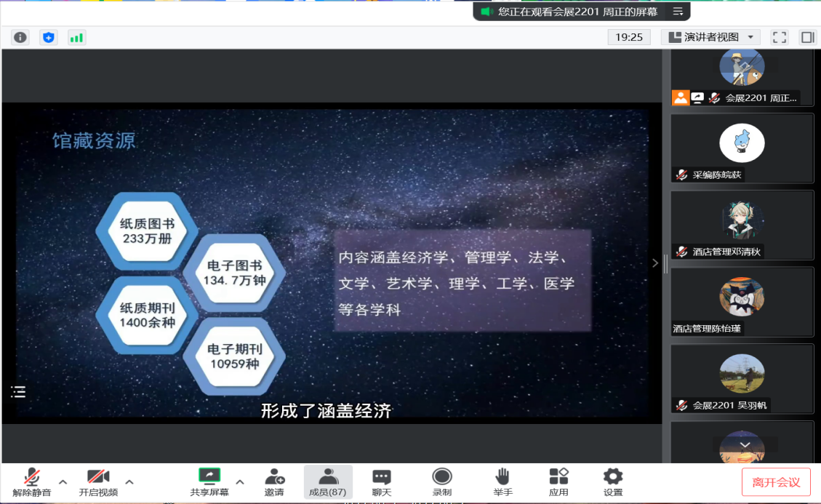This screenshot has width=821, height=504.
Task: Toggle the side panel layout icon
Action: coord(806,37)
